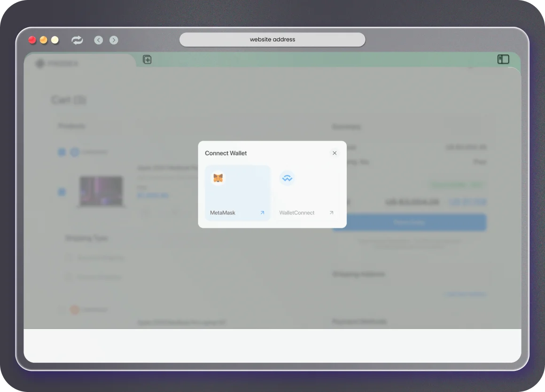Select the WalletConnect wallet label
This screenshot has height=392, width=545.
click(x=297, y=213)
